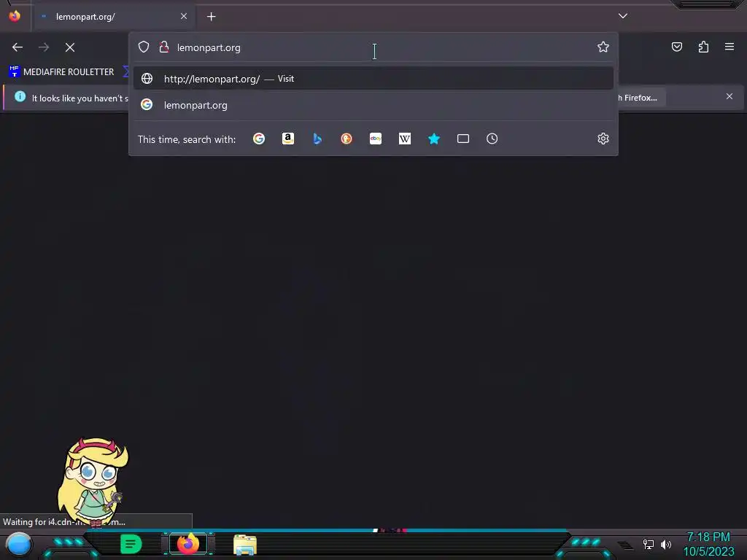Select http://lemonpart.org/ Visit suggestion
747x560 pixels.
(373, 79)
